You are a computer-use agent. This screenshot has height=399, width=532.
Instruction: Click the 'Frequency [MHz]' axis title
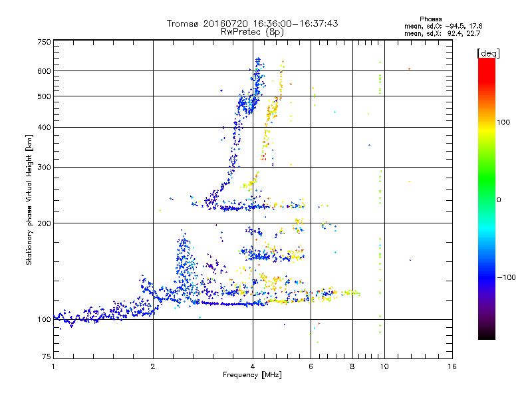252,375
